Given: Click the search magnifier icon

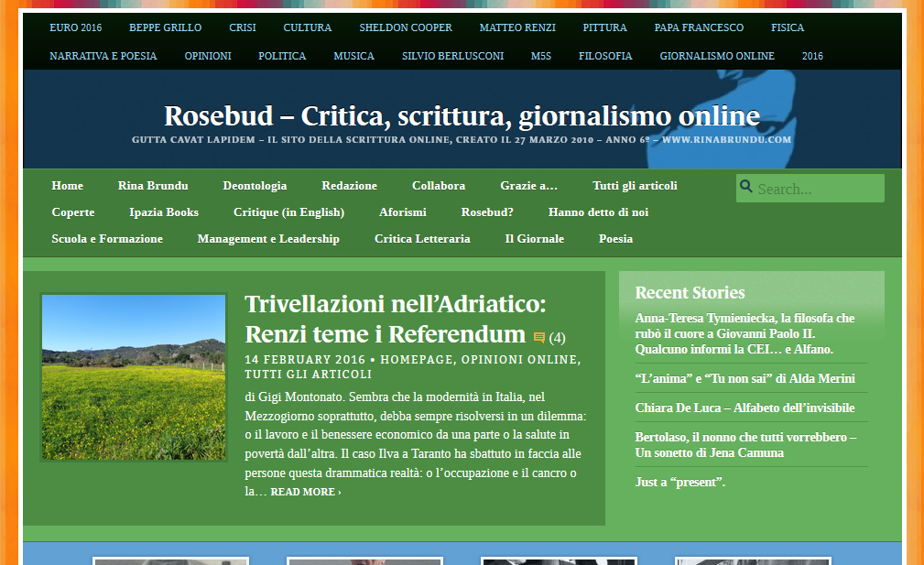Looking at the screenshot, I should [x=746, y=187].
